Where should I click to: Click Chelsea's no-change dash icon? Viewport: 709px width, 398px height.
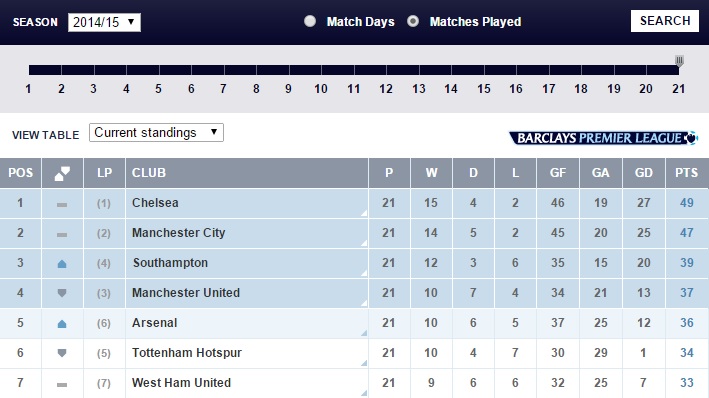(62, 205)
